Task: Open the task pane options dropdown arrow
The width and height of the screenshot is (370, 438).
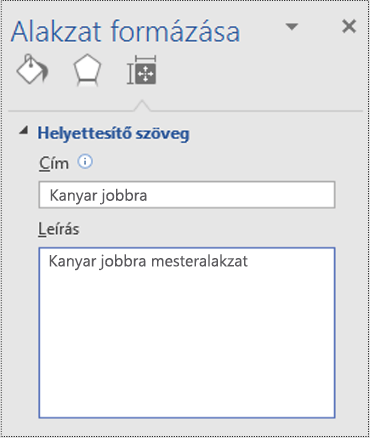Action: coord(292,27)
